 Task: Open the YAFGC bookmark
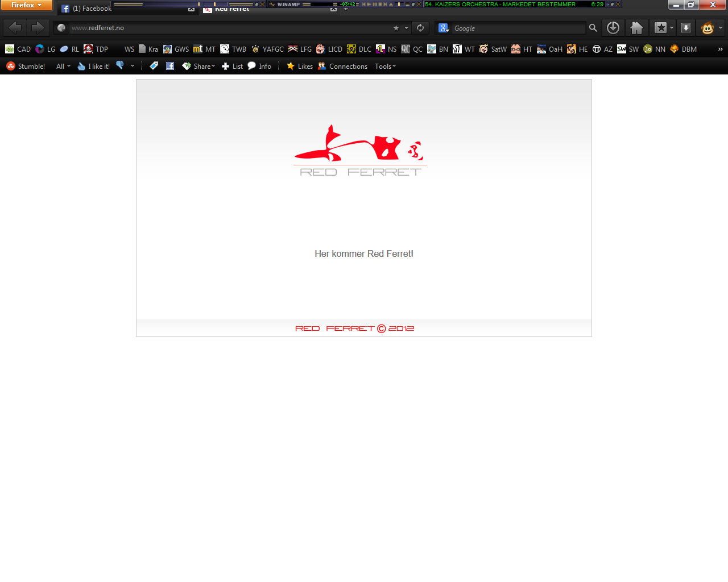[267, 49]
